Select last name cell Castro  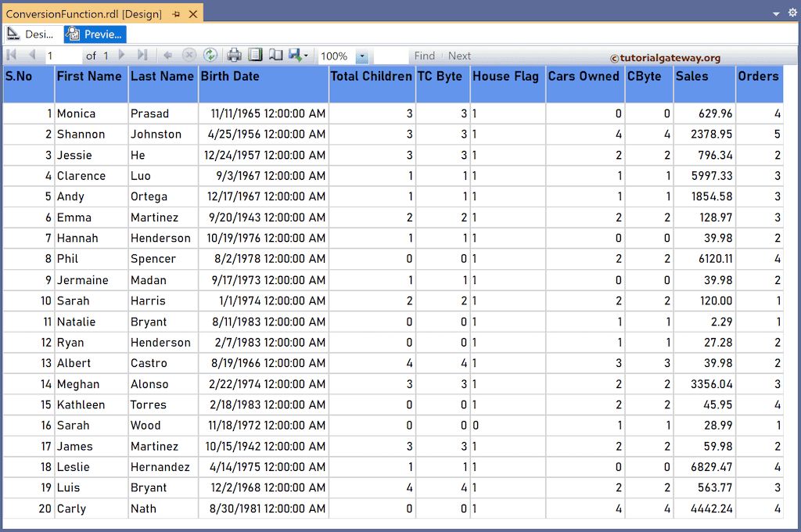(163, 363)
